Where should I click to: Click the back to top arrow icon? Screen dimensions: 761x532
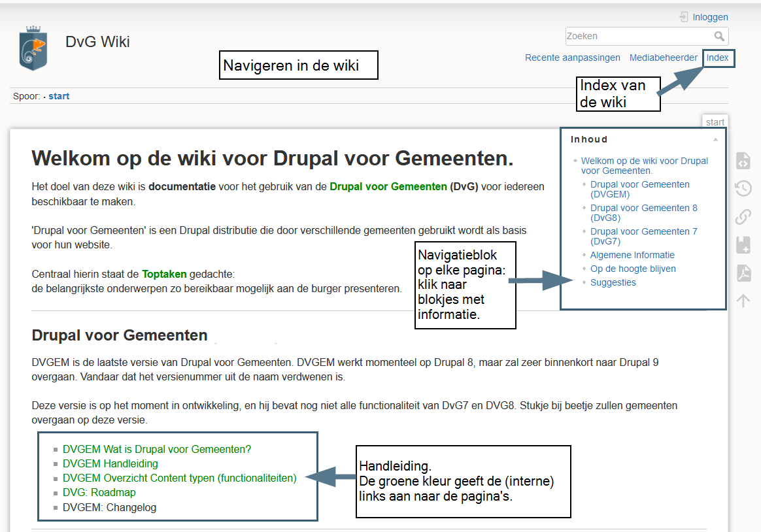(743, 301)
